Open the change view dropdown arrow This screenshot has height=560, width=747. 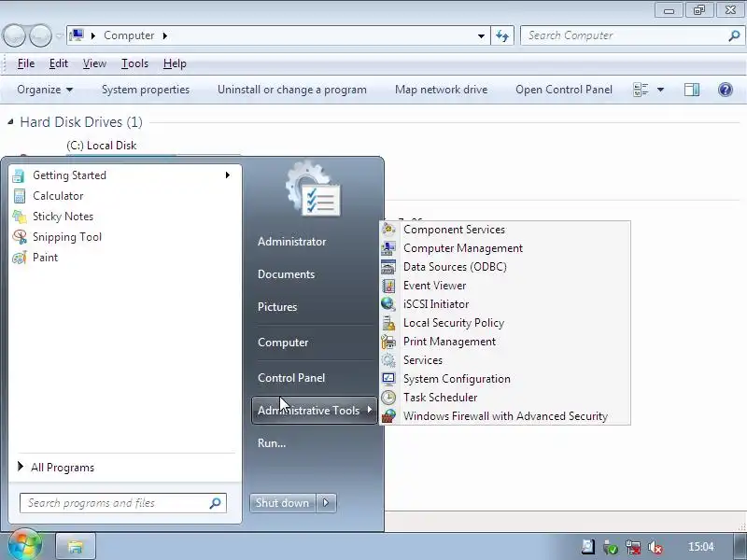pyautogui.click(x=660, y=90)
